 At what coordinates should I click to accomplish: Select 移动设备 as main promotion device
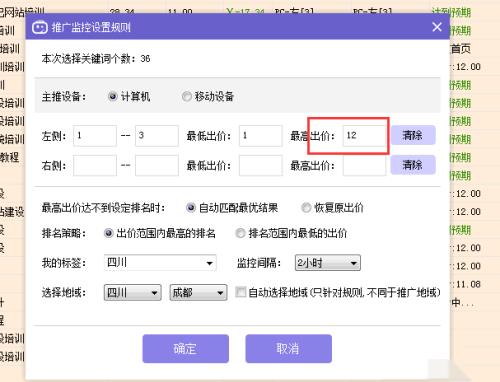point(187,96)
